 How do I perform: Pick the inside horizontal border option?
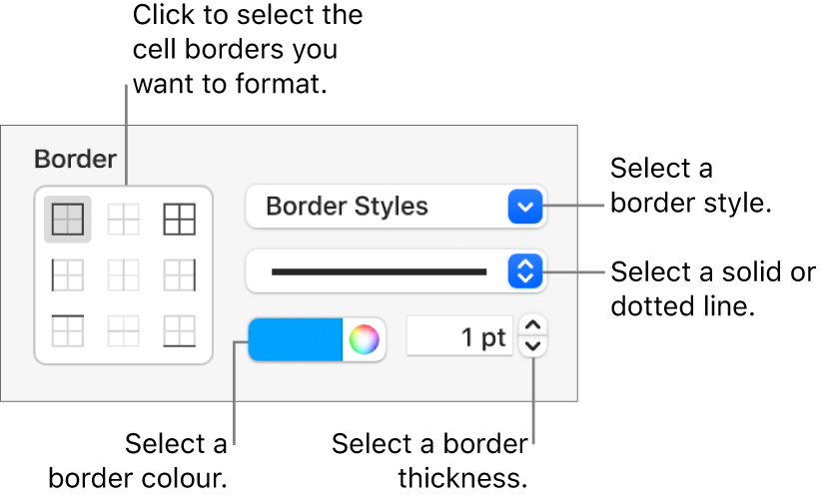tap(124, 329)
